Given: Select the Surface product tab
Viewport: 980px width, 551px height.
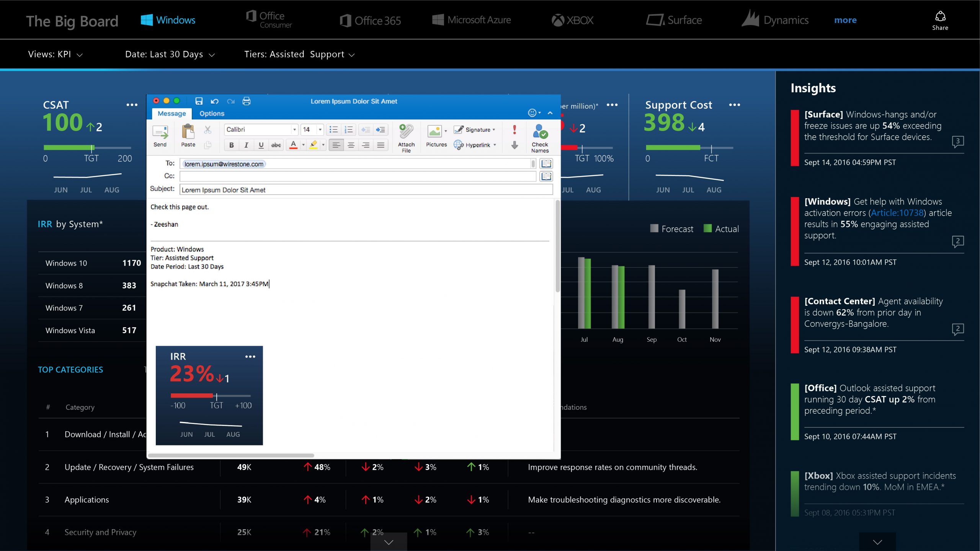Looking at the screenshot, I should pyautogui.click(x=674, y=20).
